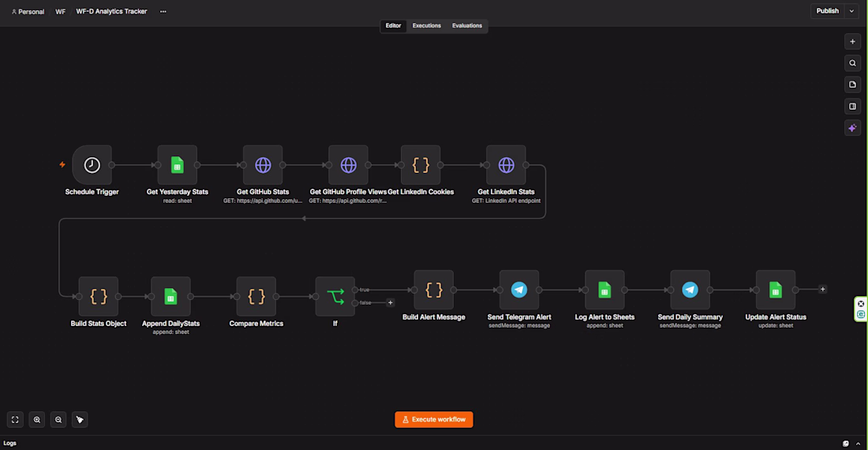Go to the Personal breadcrumb
This screenshot has height=450, width=868.
[28, 12]
